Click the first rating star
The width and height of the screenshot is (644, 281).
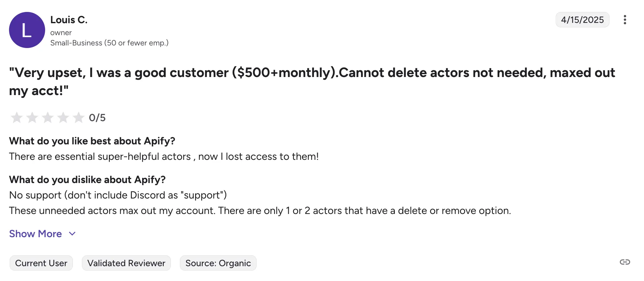click(16, 118)
